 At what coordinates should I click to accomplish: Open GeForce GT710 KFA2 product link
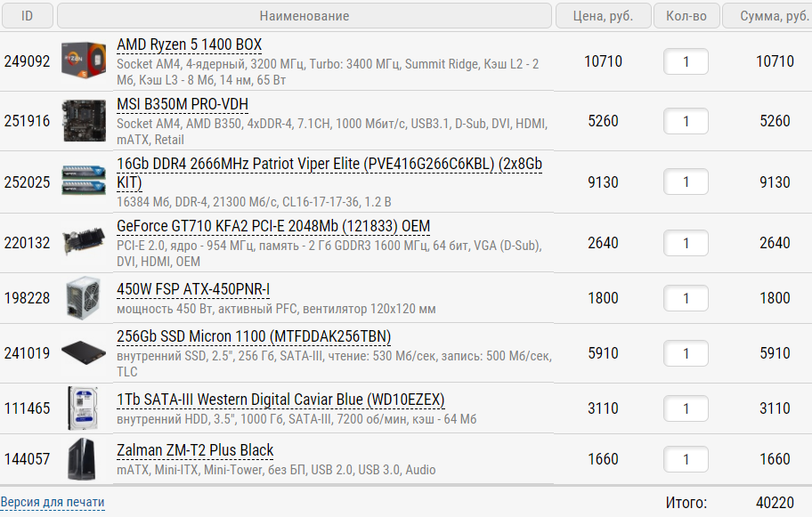(273, 227)
